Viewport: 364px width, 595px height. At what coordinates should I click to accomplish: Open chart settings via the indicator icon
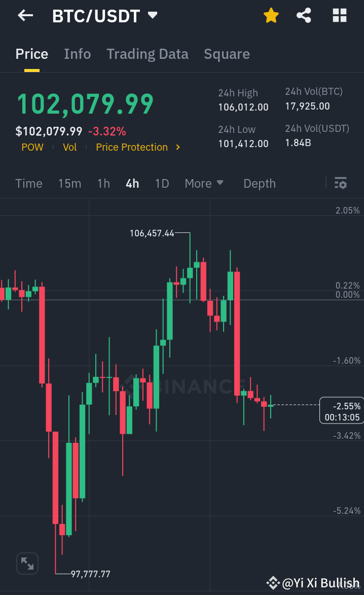341,183
